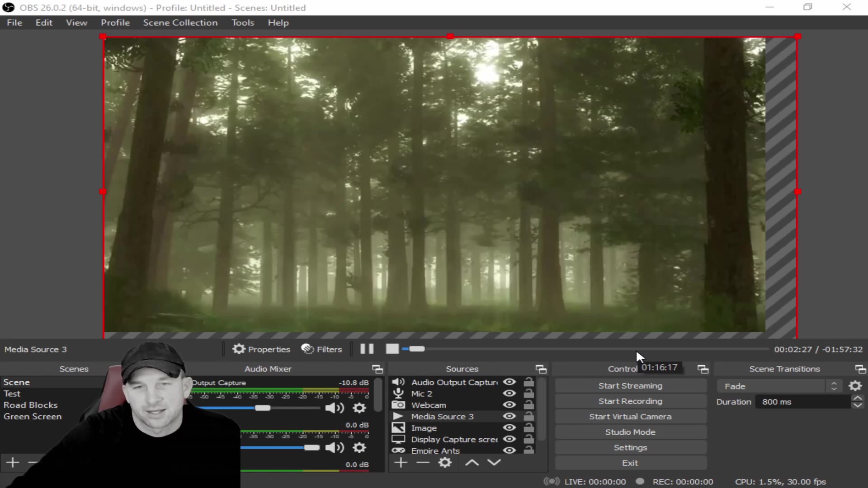Open the Tools menu
Screen dimensions: 868x488
point(243,22)
